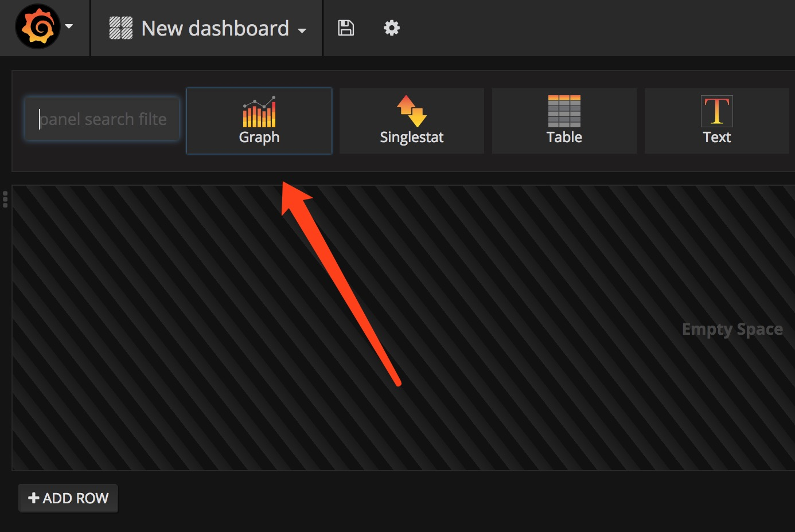
Task: Select the Table grid icon
Action: tap(564, 111)
